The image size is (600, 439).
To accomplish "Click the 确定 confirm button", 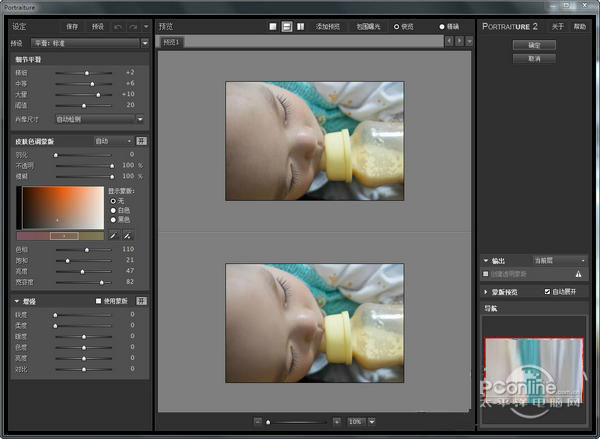I will pyautogui.click(x=533, y=45).
